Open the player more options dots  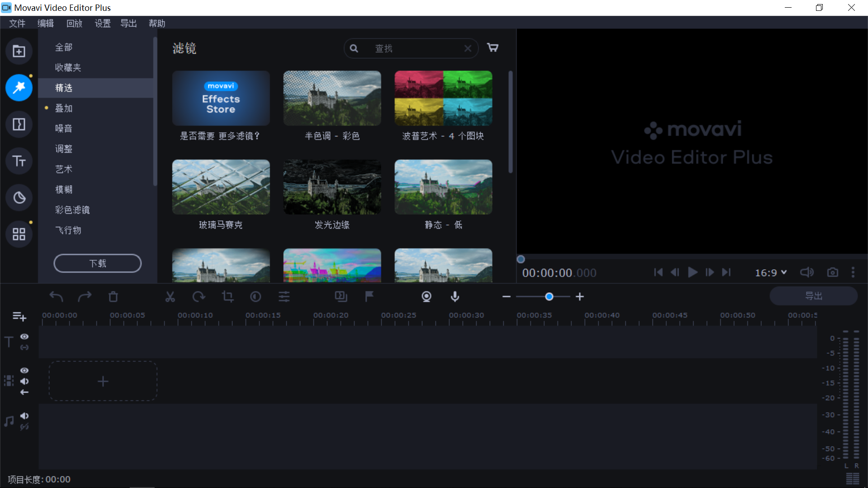(853, 272)
